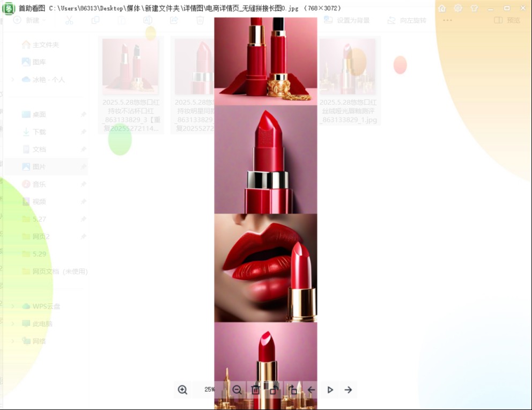This screenshot has height=410, width=532.
Task: Select 此电脑 in Explorer sidebar
Action: tap(37, 324)
